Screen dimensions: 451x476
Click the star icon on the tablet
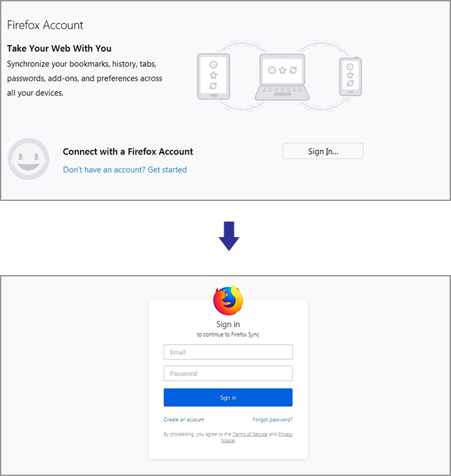click(x=213, y=75)
